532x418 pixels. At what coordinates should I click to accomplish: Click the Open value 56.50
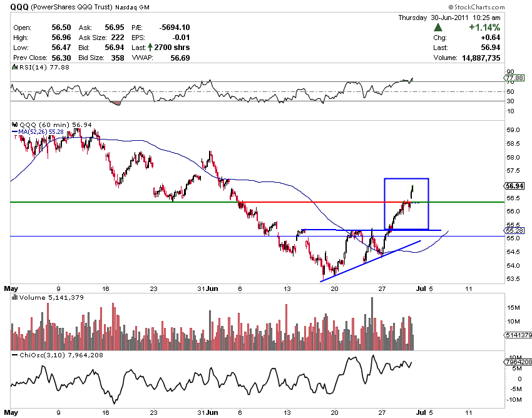coord(61,28)
